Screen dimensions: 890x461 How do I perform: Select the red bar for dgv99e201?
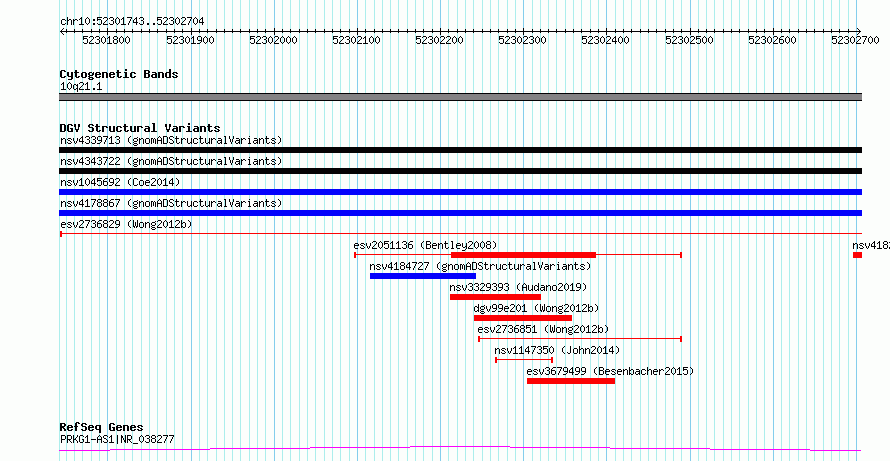coord(523,318)
